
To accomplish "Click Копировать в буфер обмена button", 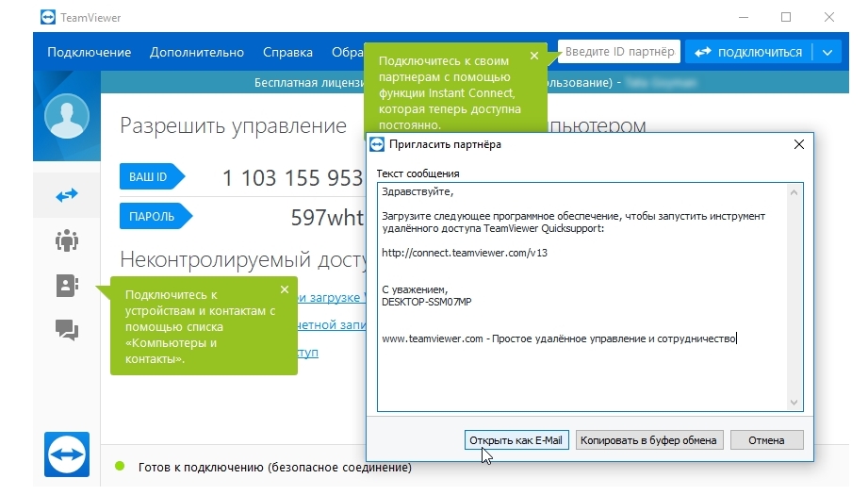I will point(648,440).
